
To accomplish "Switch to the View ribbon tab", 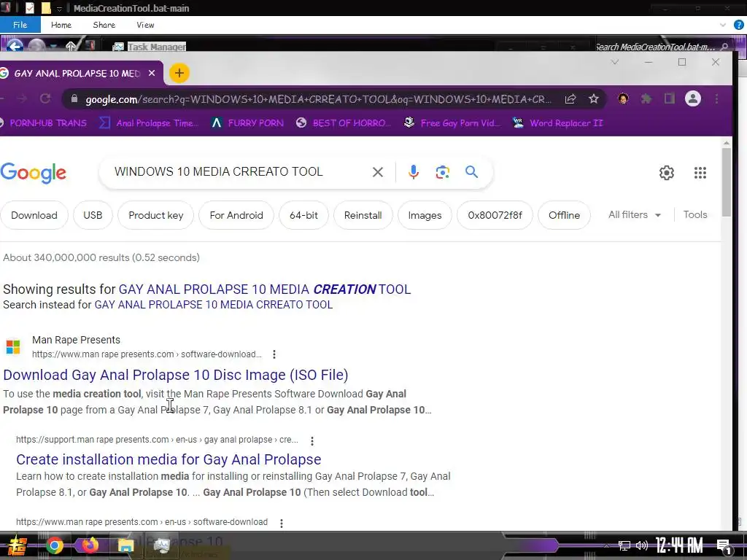I will point(145,25).
